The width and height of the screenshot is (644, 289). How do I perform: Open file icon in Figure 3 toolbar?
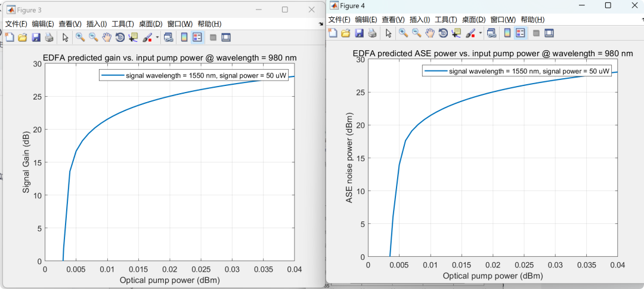(23, 38)
